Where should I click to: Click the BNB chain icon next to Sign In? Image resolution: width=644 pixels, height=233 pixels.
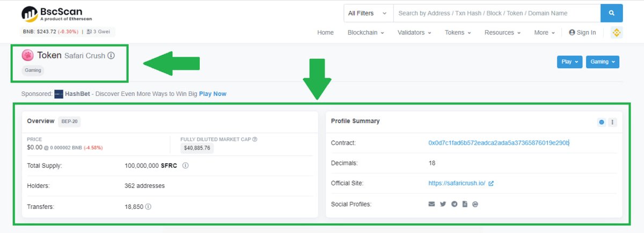tap(617, 33)
